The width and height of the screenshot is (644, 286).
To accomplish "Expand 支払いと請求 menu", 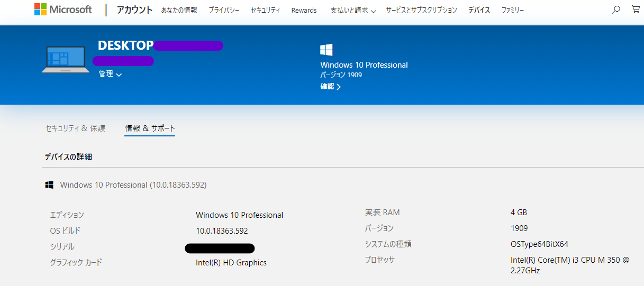I will tap(353, 10).
